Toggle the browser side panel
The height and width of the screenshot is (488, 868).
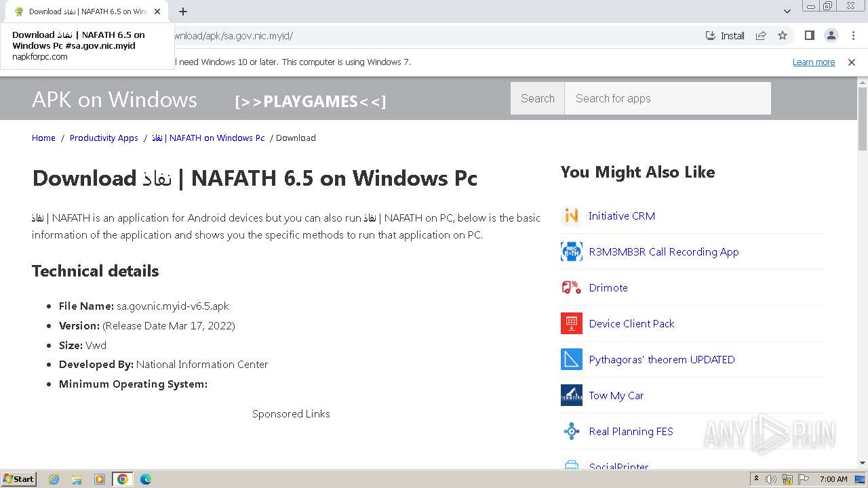coord(809,36)
